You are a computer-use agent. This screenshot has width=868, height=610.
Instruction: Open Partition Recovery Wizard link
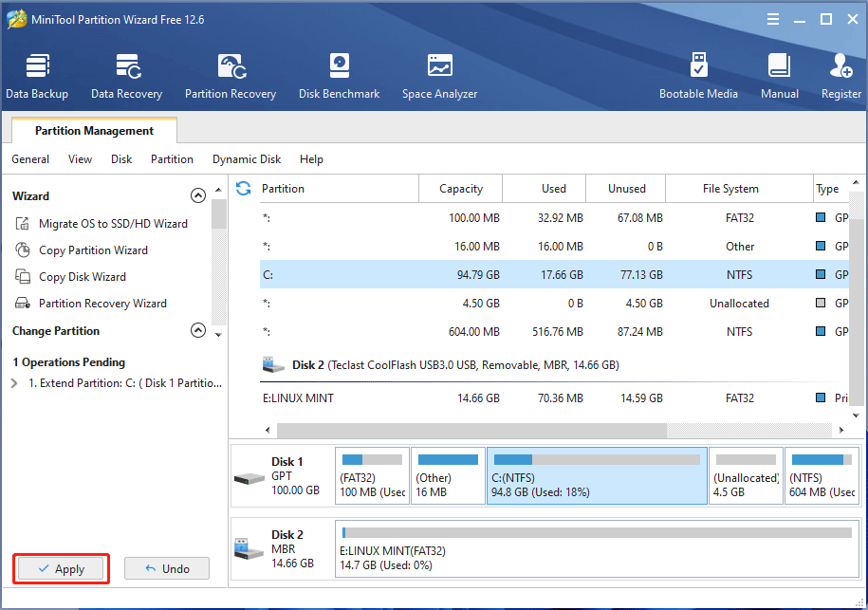coord(103,304)
